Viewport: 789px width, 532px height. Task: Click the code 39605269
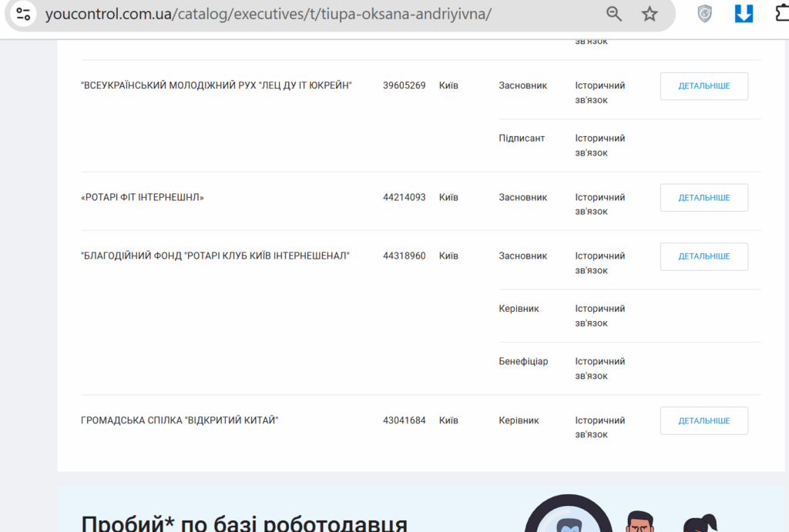tap(404, 85)
